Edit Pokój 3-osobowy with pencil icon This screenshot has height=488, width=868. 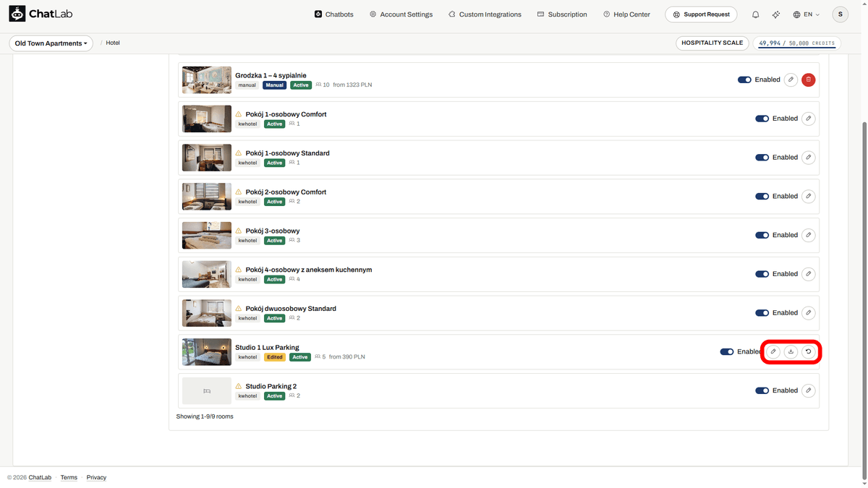809,235
